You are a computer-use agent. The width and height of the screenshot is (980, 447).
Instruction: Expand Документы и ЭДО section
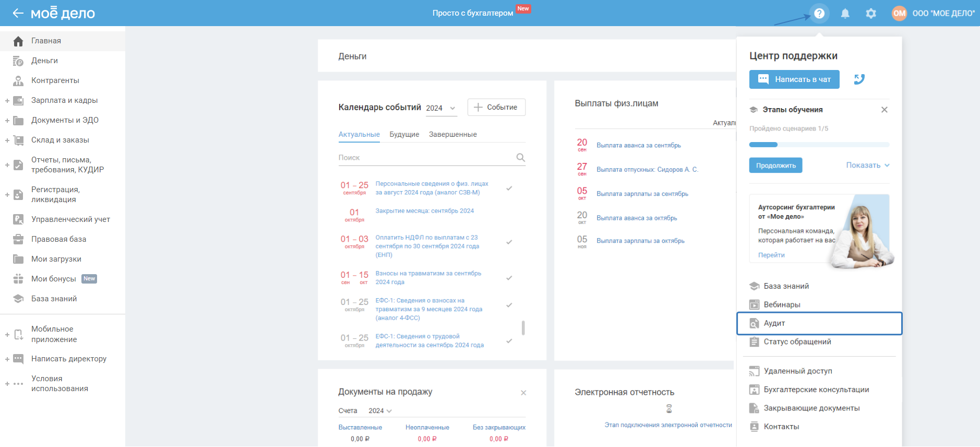(x=7, y=121)
